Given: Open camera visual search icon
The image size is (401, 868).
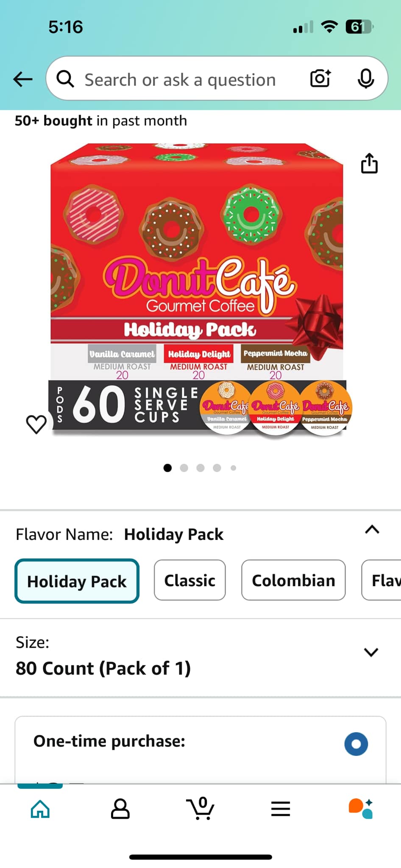Looking at the screenshot, I should tap(320, 78).
